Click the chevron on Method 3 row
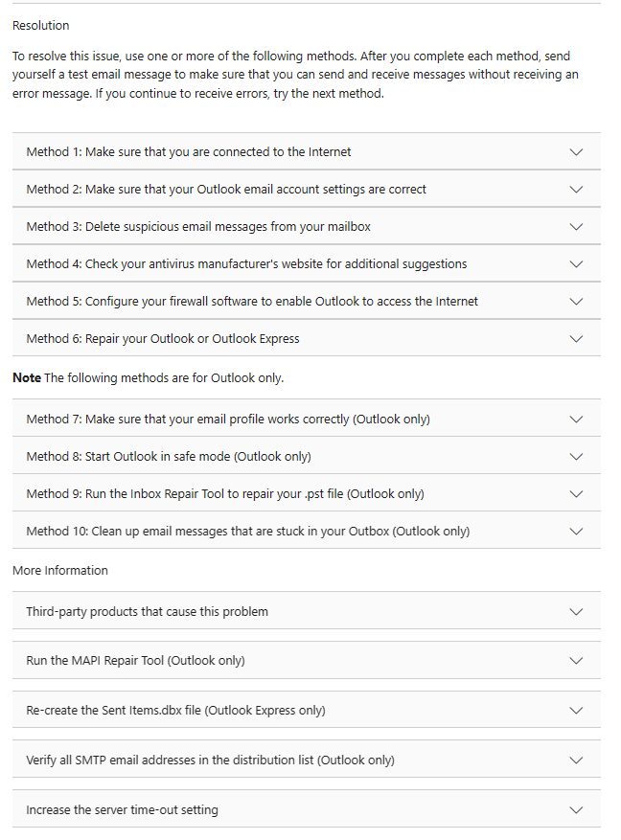Image resolution: width=621 pixels, height=840 pixels. (x=576, y=227)
